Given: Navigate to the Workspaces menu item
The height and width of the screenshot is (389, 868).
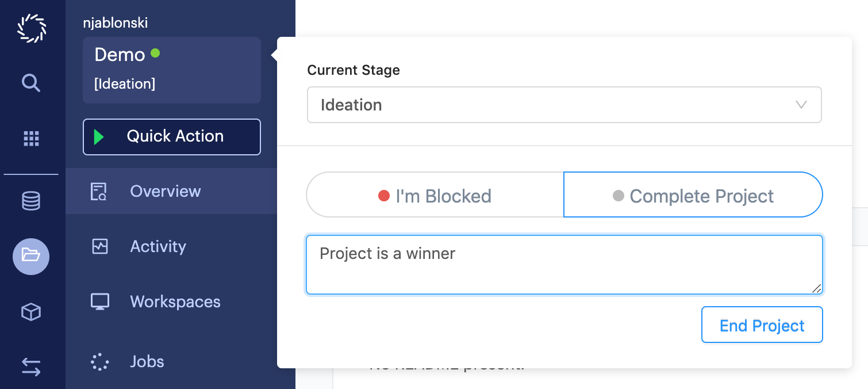Looking at the screenshot, I should pos(175,301).
